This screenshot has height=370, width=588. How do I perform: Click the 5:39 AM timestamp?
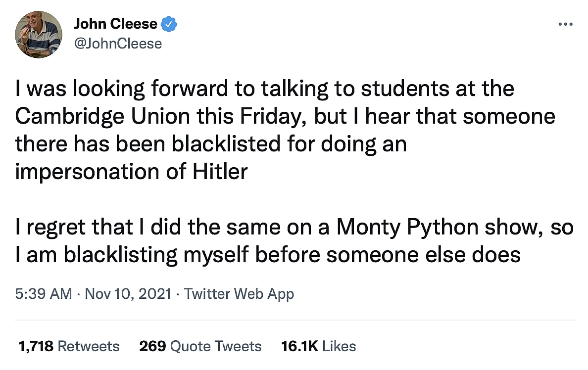44,294
